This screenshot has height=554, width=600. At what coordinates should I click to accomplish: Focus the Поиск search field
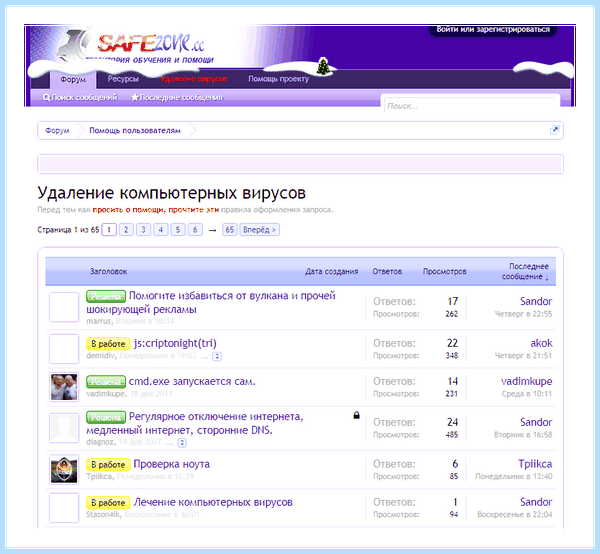pos(471,106)
